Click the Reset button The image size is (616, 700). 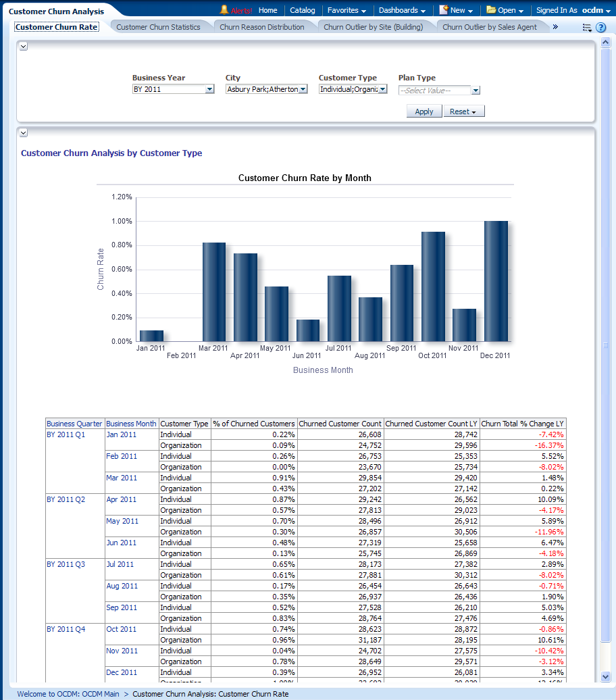tap(463, 111)
